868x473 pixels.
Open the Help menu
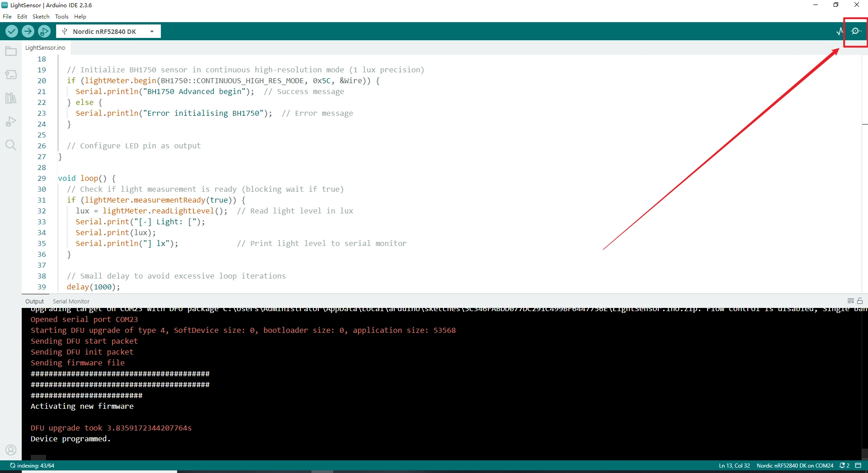point(80,16)
